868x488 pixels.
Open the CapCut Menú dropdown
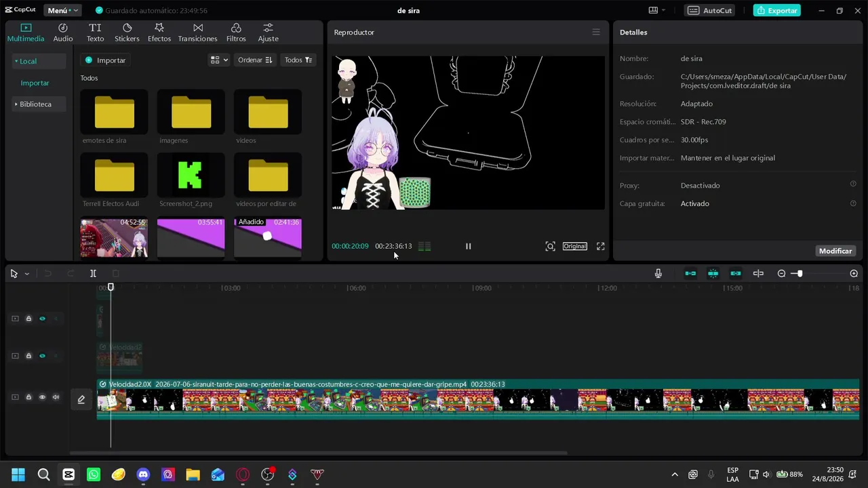pyautogui.click(x=62, y=10)
